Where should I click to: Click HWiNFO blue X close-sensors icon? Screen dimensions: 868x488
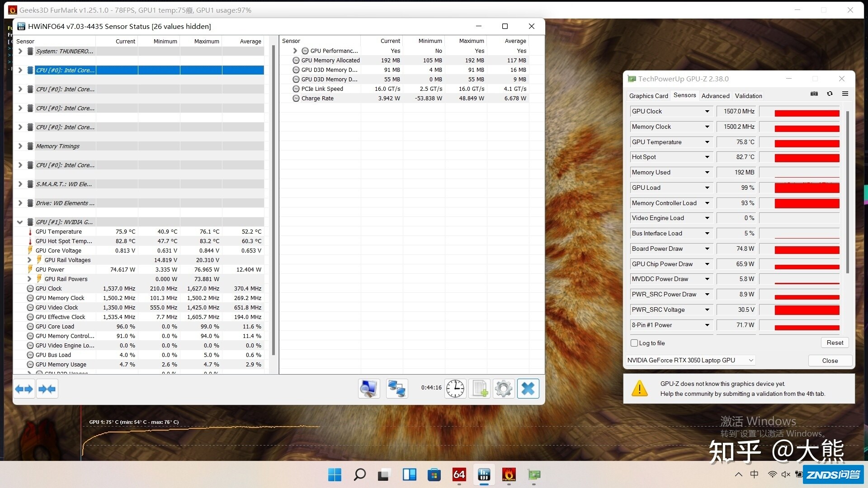click(528, 389)
